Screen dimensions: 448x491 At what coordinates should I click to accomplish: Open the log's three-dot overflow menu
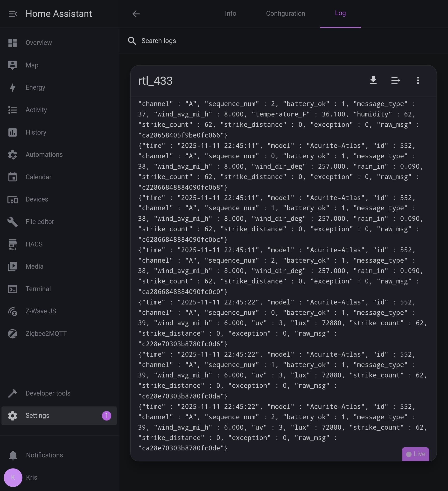click(x=418, y=80)
